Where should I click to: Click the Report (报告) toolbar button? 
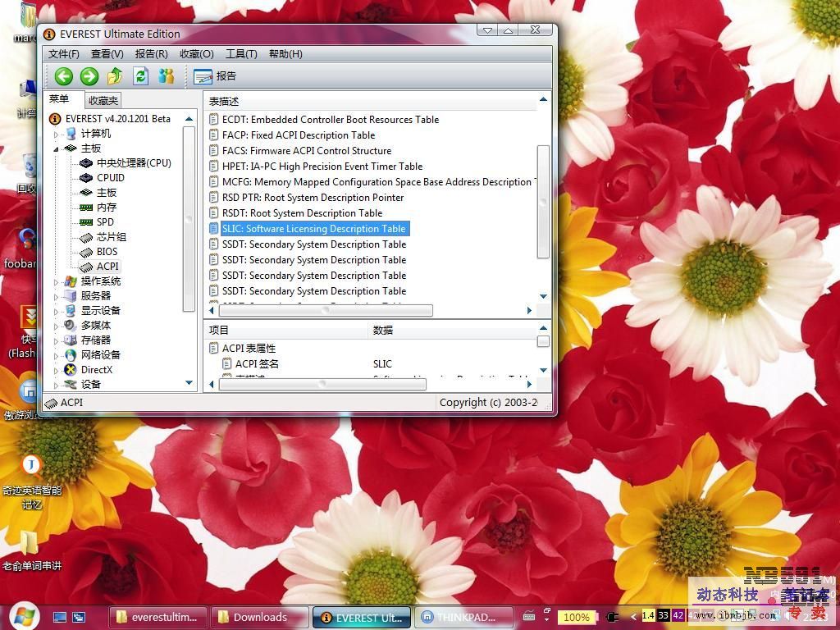coord(216,76)
